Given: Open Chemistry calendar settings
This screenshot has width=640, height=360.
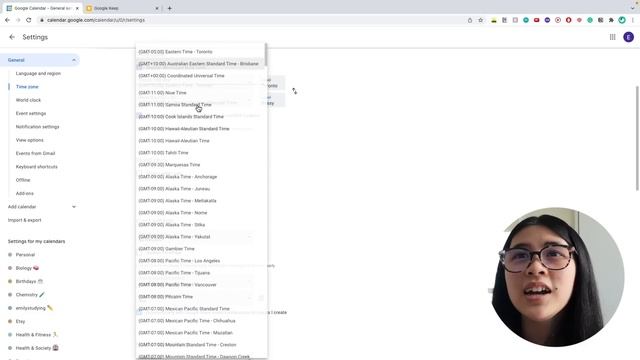Looking at the screenshot, I should click(30, 295).
